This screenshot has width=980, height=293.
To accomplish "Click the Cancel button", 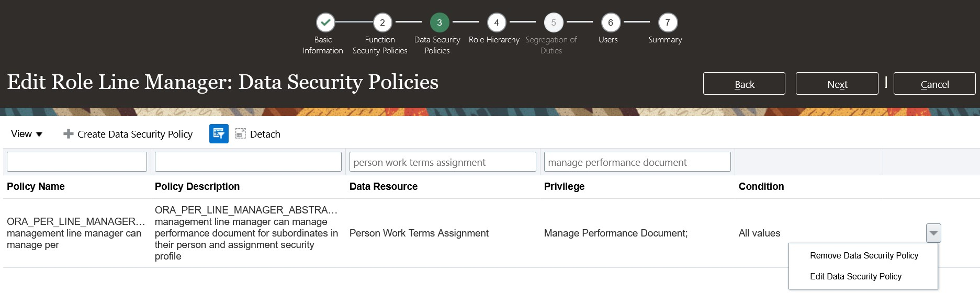I will [934, 84].
